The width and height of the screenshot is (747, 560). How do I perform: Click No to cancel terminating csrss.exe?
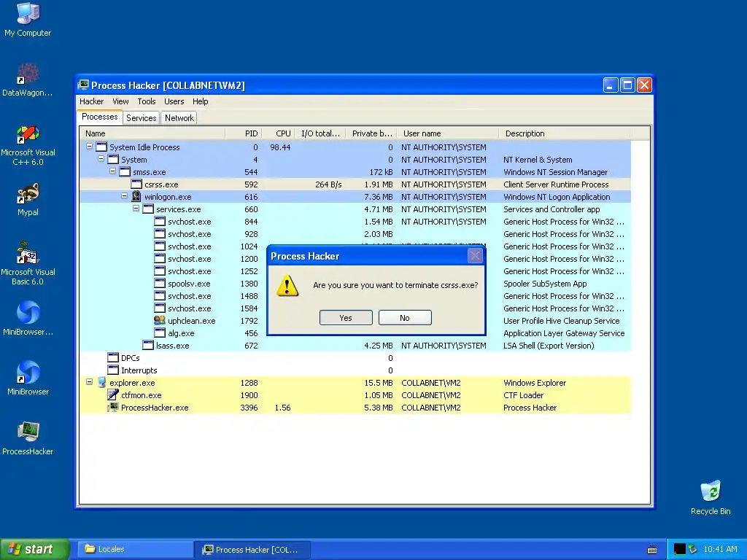tap(405, 318)
